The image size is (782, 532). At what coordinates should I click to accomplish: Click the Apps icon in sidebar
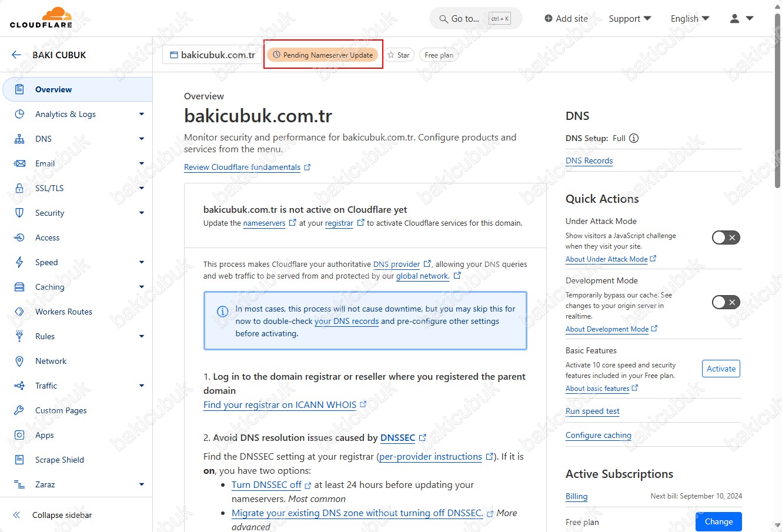coord(19,435)
